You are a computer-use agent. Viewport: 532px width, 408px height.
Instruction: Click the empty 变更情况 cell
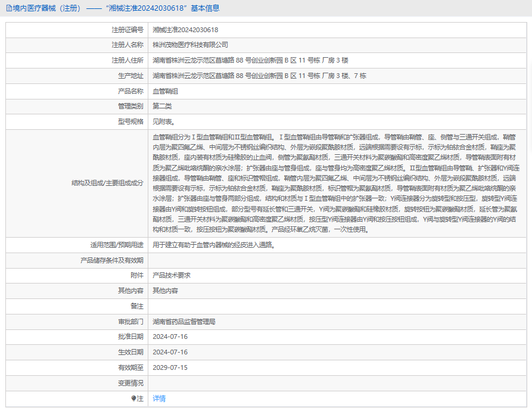(337, 383)
